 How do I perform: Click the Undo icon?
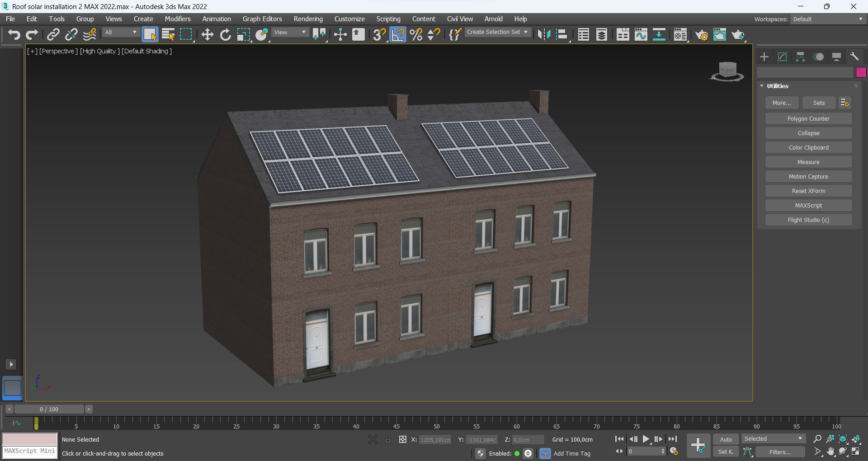[x=14, y=34]
